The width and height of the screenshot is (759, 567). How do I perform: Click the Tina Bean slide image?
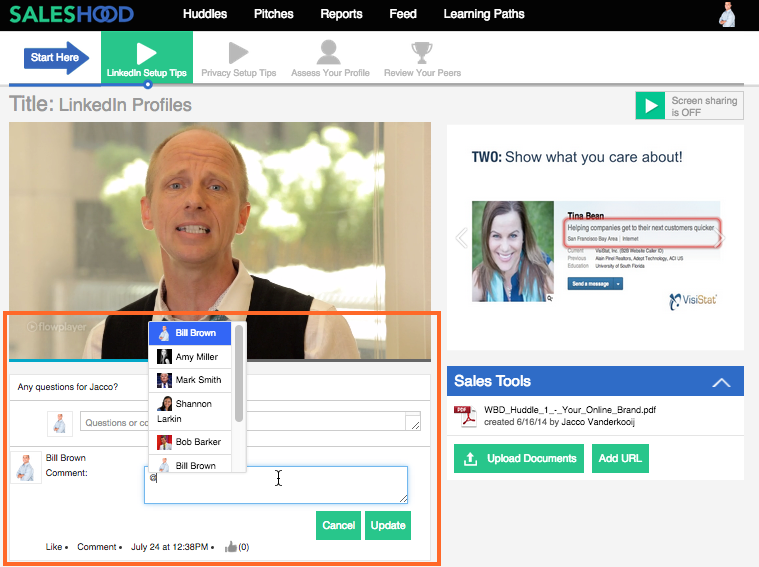596,251
